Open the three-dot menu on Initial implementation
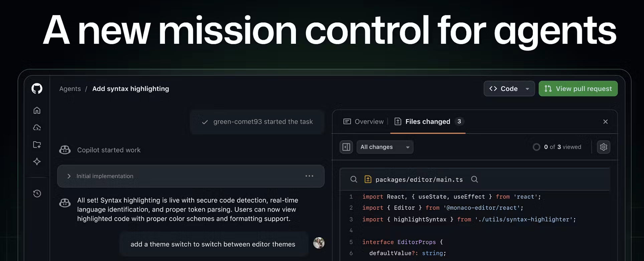Viewport: 644px width, 261px height. coord(309,176)
